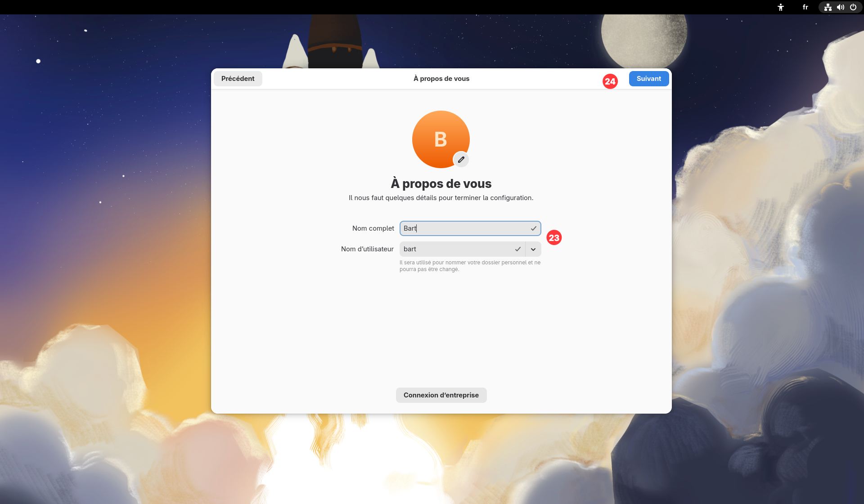Image resolution: width=864 pixels, height=504 pixels.
Task: Click the wired network status icon
Action: pos(828,7)
